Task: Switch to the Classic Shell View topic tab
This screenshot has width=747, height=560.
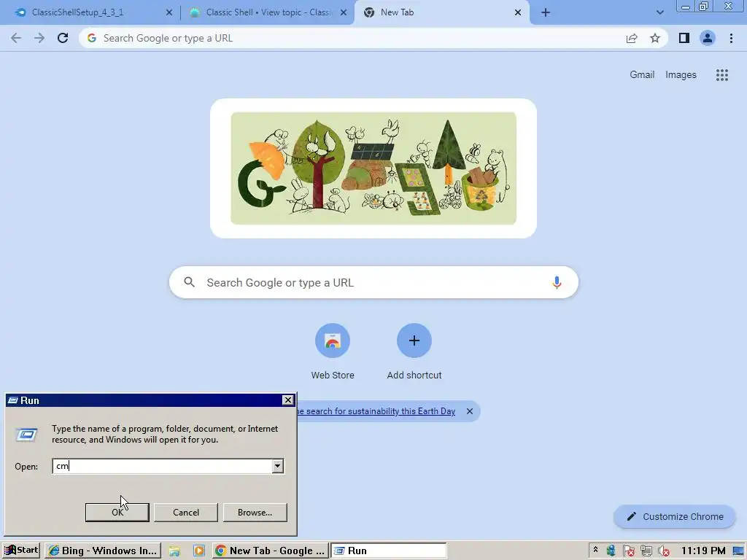Action: (267, 12)
